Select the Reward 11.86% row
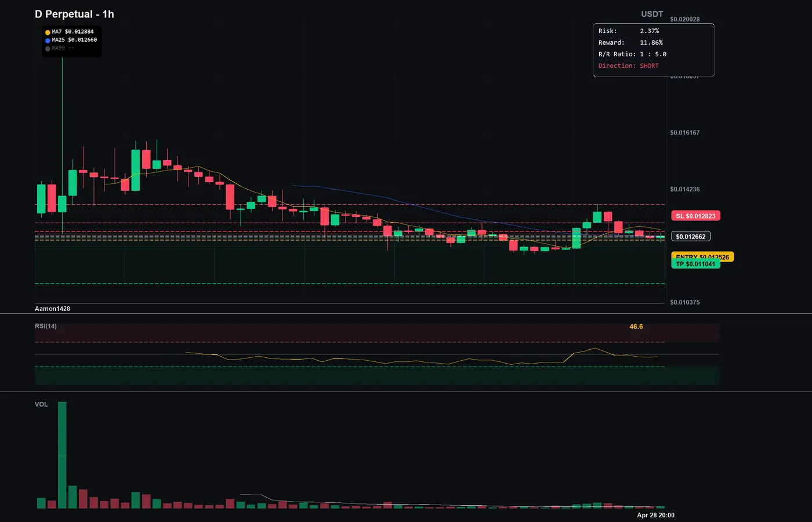This screenshot has height=522, width=812. point(630,42)
